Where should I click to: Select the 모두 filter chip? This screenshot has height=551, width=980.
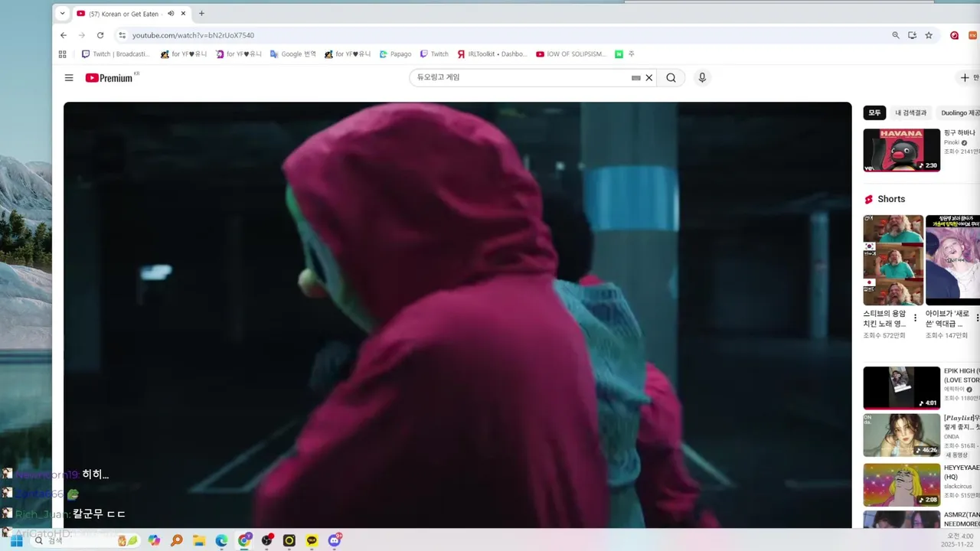click(x=874, y=112)
